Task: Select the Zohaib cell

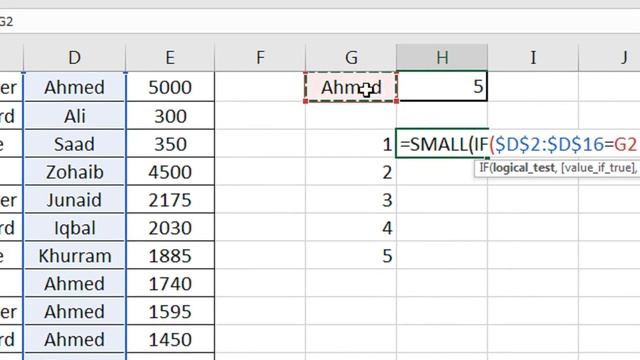Action: pos(74,172)
